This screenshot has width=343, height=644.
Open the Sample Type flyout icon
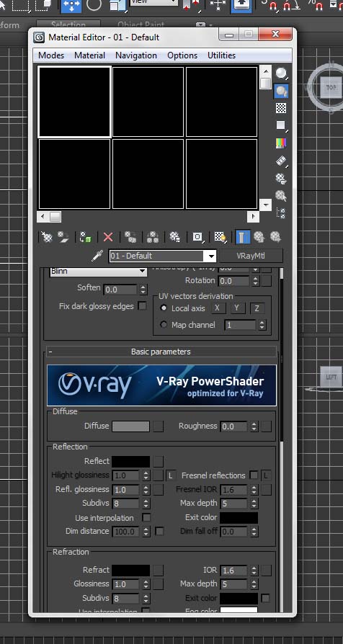click(x=281, y=73)
